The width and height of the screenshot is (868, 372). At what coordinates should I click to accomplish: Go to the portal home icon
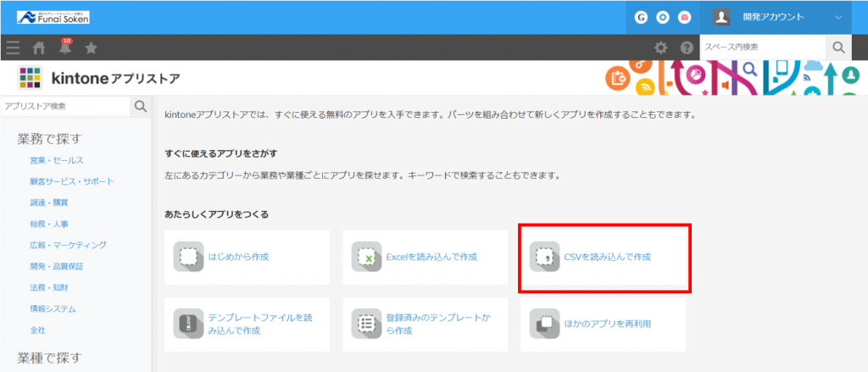[39, 48]
